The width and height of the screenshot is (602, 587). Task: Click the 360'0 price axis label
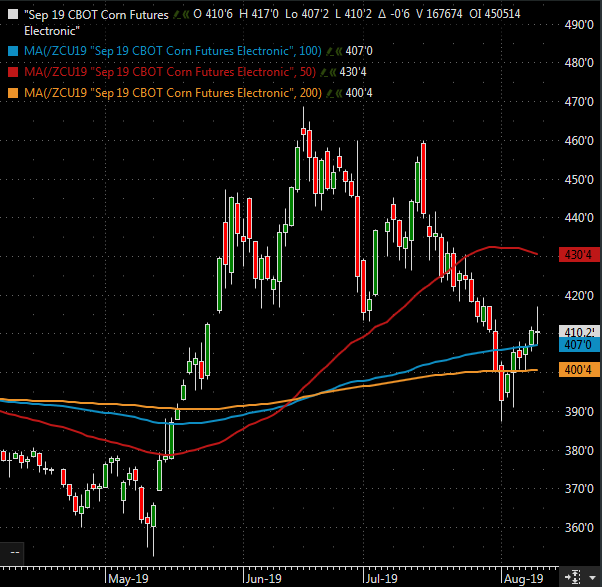tap(579, 527)
